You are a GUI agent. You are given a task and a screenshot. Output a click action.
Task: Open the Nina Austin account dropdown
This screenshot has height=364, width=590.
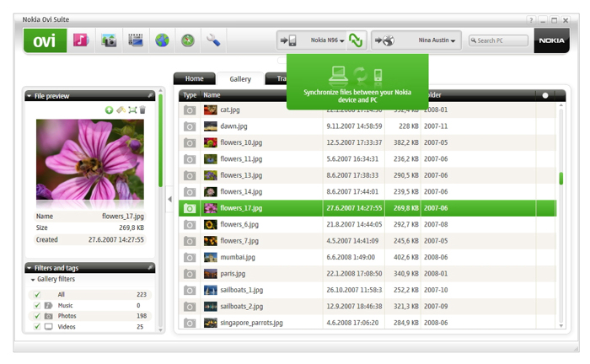point(437,40)
